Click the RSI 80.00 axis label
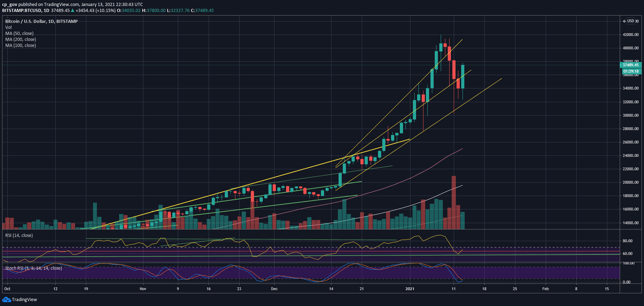 click(627, 241)
